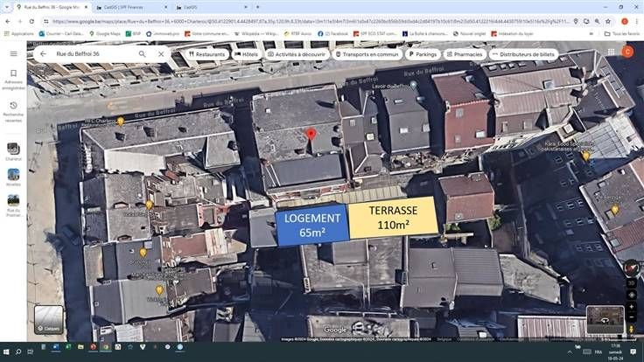Filter by Hôtels chip
Image resolution: width=644 pixels, height=362 pixels.
[245, 53]
